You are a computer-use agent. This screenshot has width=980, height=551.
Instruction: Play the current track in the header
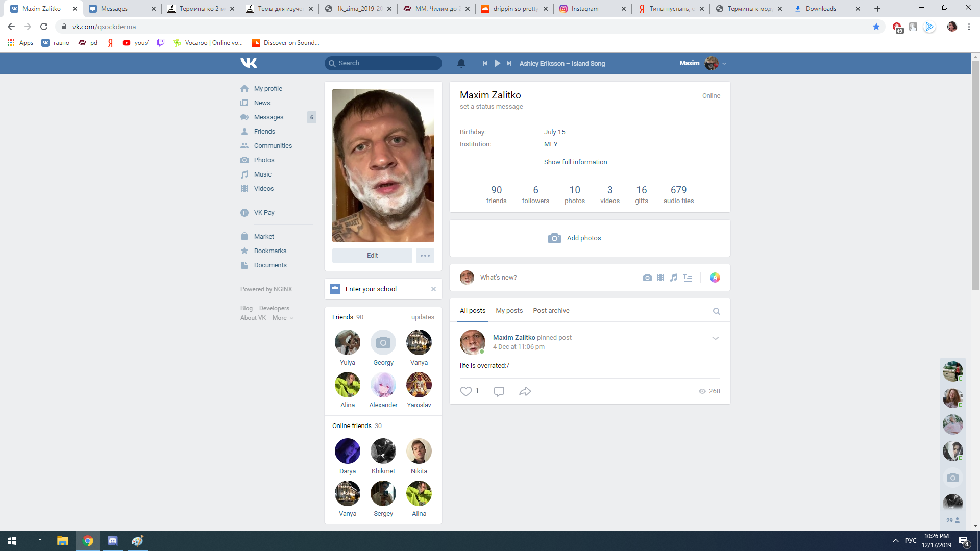(497, 63)
